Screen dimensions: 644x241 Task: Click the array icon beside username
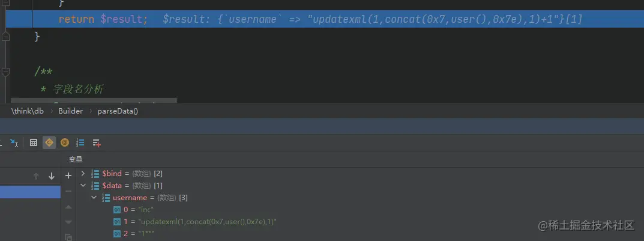point(106,198)
